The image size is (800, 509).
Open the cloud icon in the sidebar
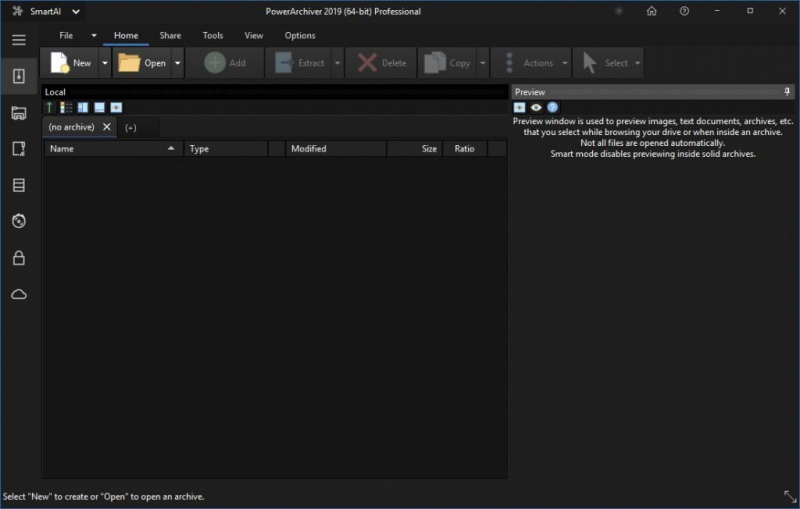pyautogui.click(x=18, y=294)
